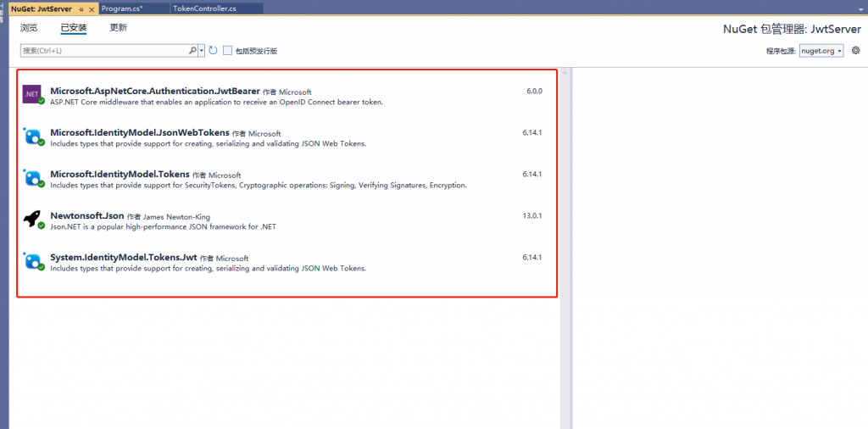Open NuGet settings gear
The height and width of the screenshot is (429, 868).
[856, 50]
